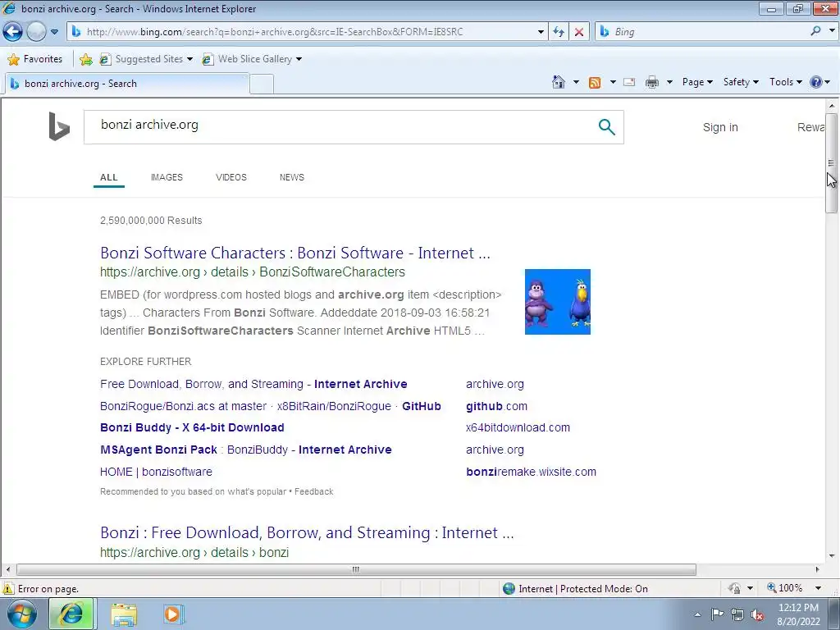Viewport: 840px width, 630px height.
Task: Switch to the NEWS tab
Action: coord(291,177)
